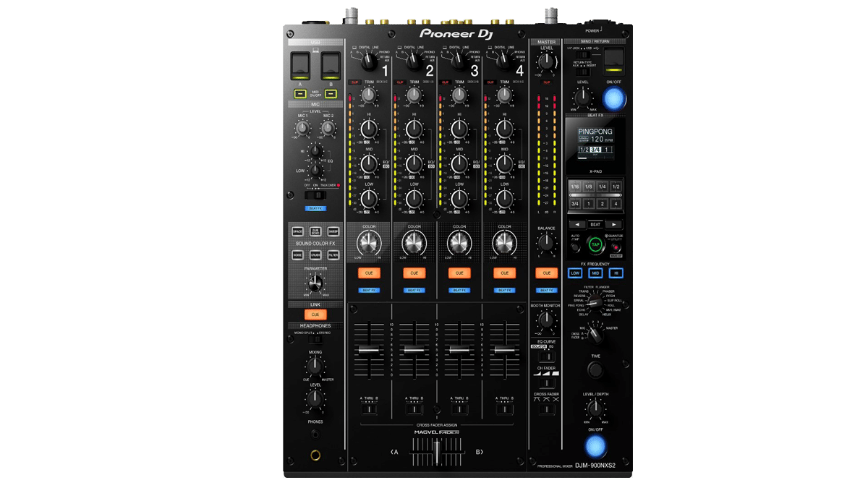868x488 pixels.
Task: Click the MIC 1 level knob
Action: click(x=302, y=129)
